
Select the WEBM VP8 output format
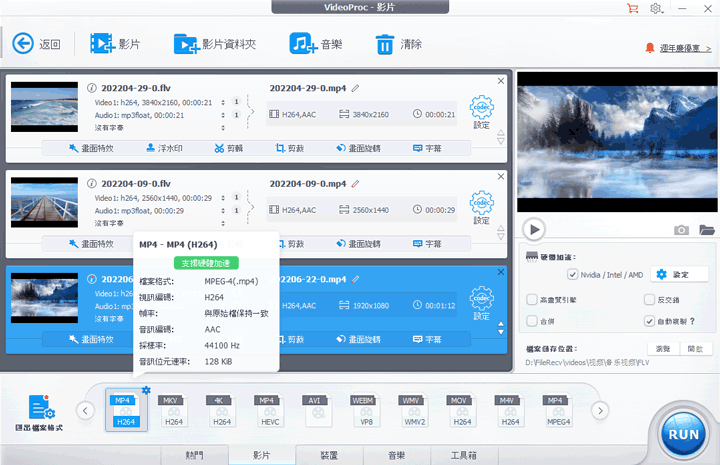click(x=366, y=410)
